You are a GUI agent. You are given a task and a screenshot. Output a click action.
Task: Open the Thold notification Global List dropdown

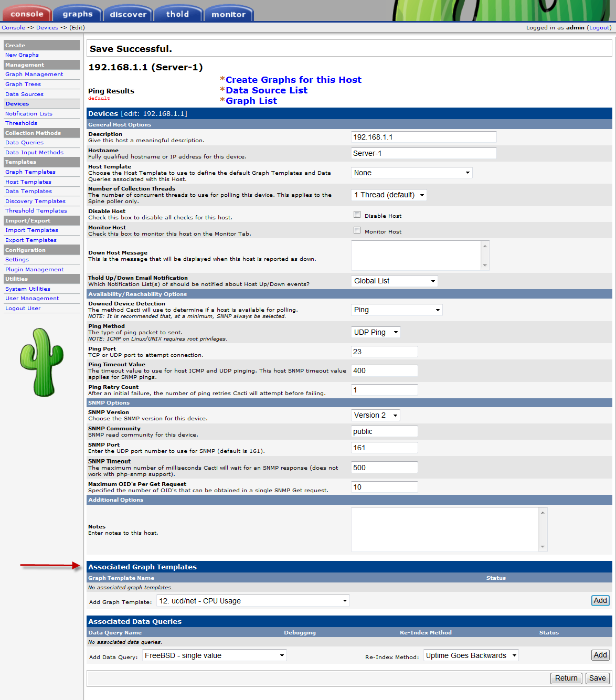pos(395,281)
